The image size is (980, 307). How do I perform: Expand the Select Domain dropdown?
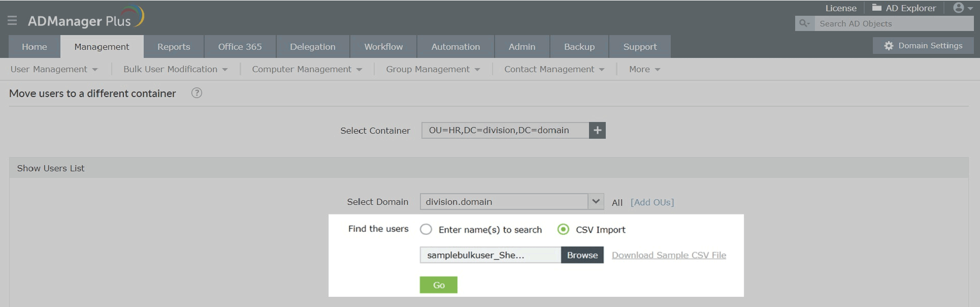tap(596, 202)
